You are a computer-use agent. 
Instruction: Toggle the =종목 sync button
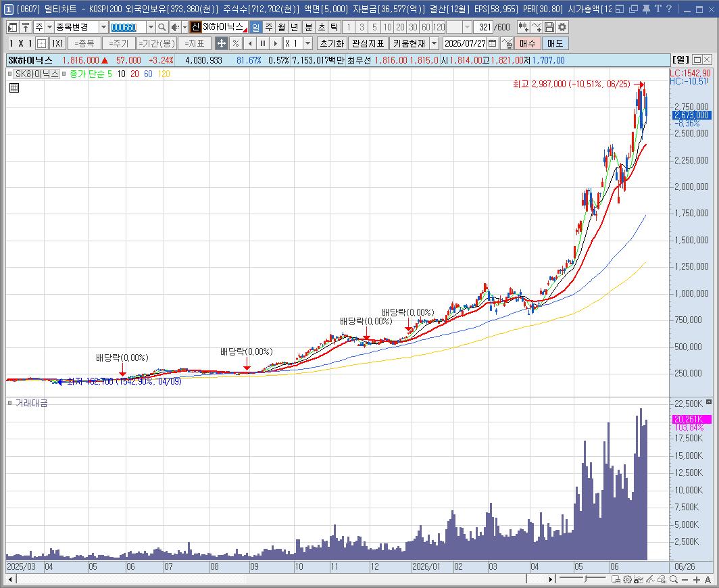coord(84,43)
